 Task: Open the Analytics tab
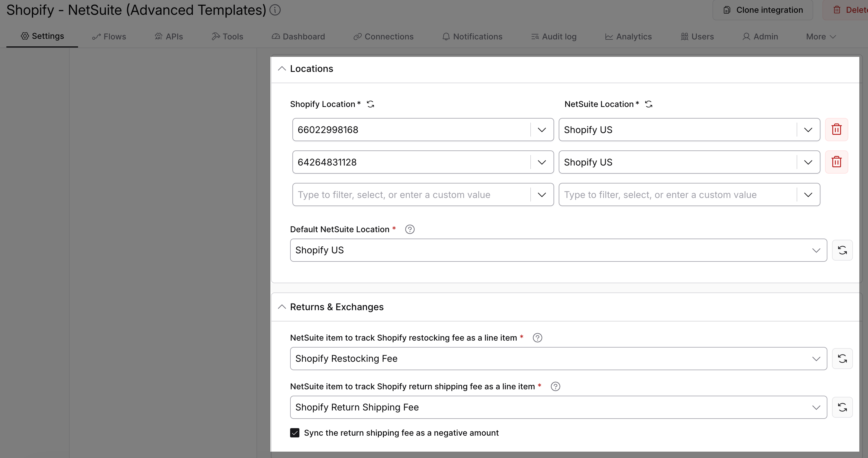628,37
